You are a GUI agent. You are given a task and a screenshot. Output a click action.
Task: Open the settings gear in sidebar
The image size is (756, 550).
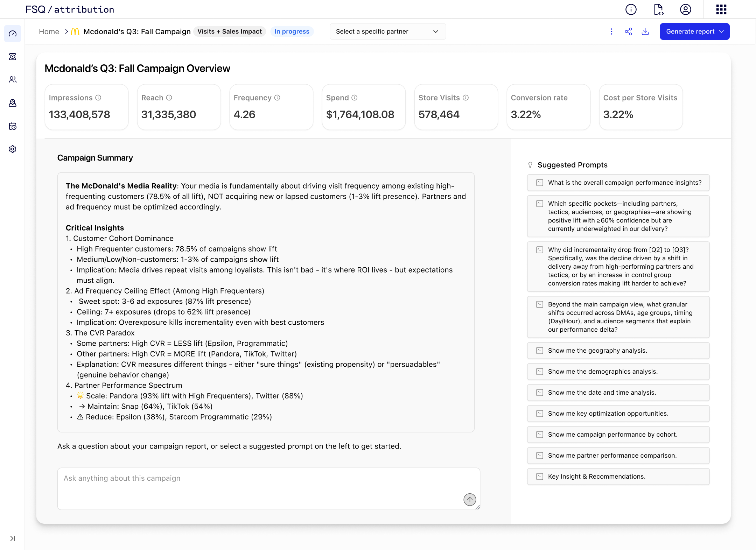(x=13, y=149)
